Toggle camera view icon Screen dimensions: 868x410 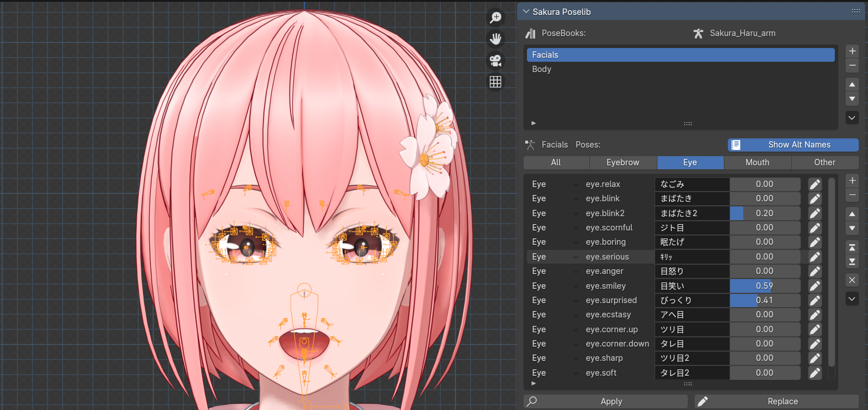click(x=496, y=60)
